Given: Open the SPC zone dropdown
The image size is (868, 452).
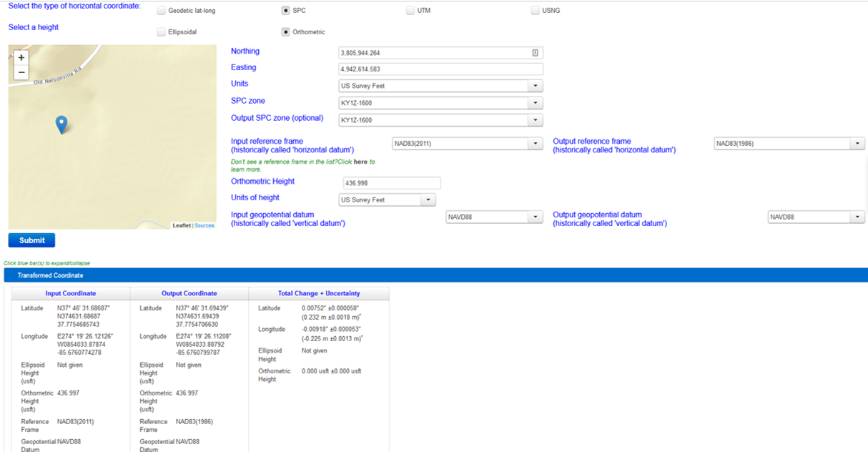Looking at the screenshot, I should click(x=535, y=102).
